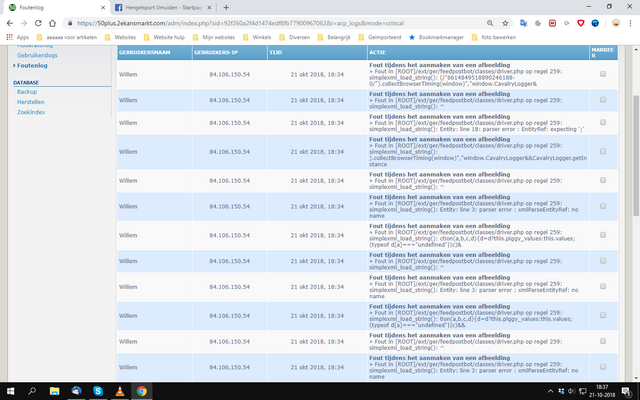Click the volume icon in system tray
This screenshot has width=640, height=400.
coord(571,391)
